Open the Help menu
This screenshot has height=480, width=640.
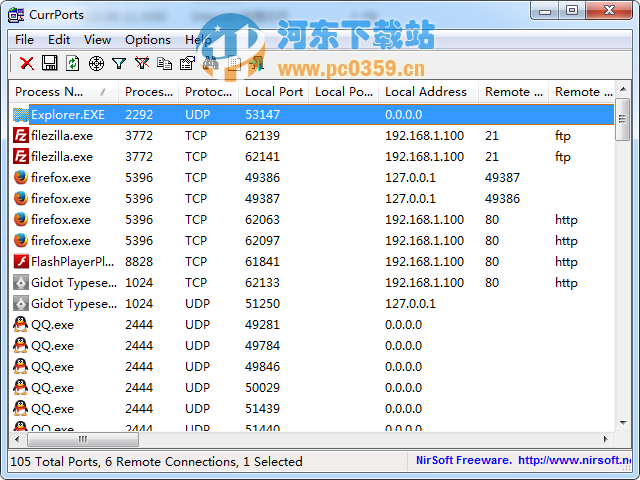pos(198,40)
